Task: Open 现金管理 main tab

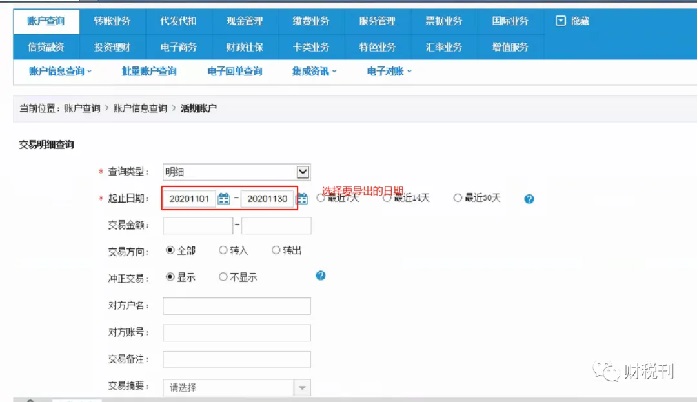Action: pyautogui.click(x=245, y=21)
